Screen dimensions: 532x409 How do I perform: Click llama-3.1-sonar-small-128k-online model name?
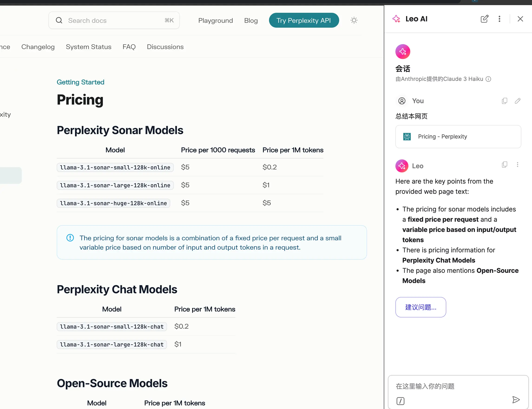point(115,168)
